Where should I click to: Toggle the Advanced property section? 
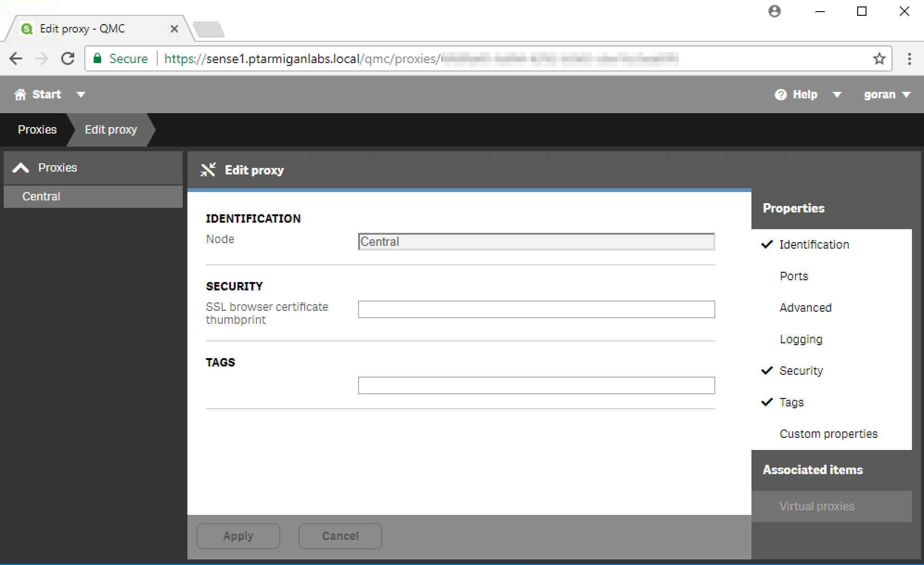832,308
